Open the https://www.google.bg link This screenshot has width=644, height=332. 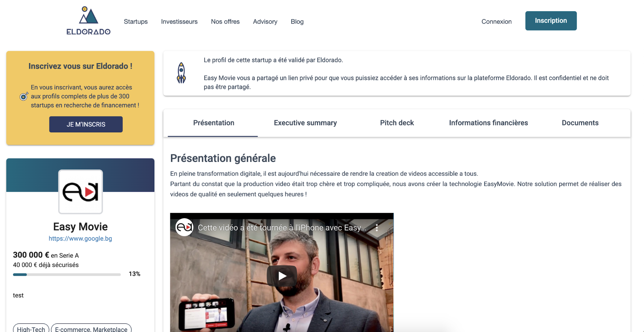80,239
